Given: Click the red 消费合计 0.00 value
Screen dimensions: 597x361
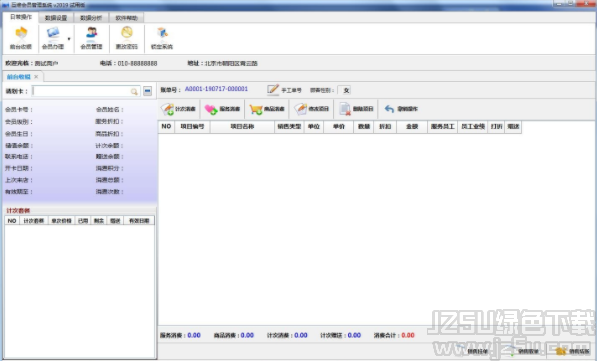Looking at the screenshot, I should pyautogui.click(x=408, y=335).
